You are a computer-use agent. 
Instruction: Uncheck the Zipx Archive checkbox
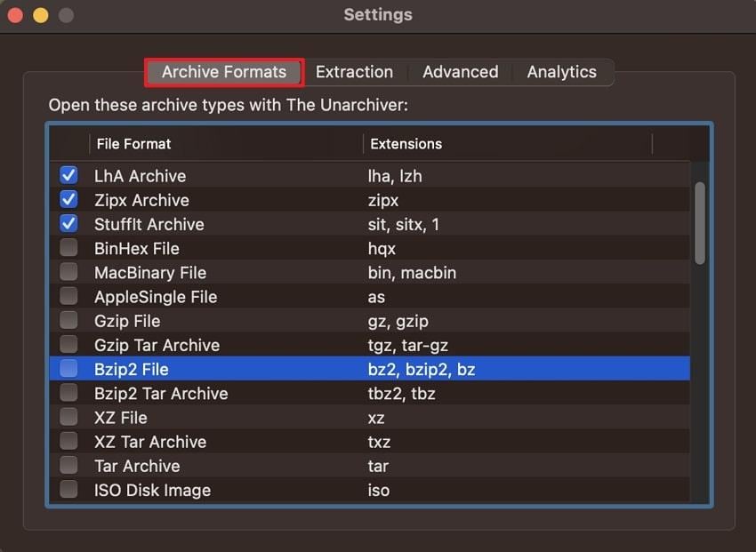(68, 199)
